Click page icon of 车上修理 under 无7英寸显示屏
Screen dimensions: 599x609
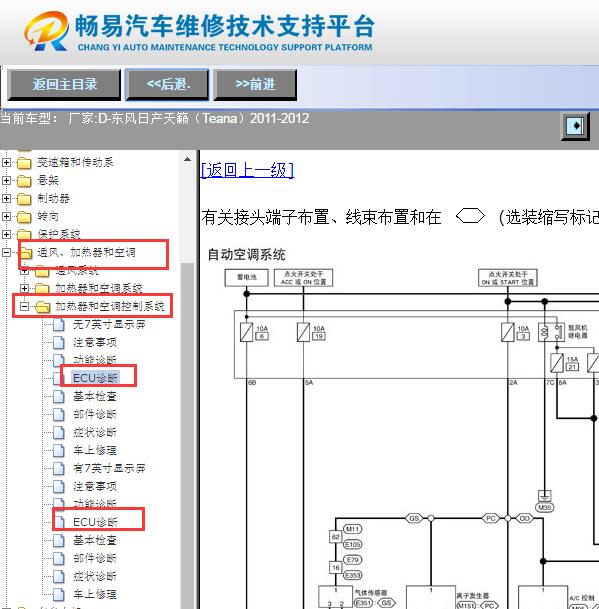[x=59, y=451]
